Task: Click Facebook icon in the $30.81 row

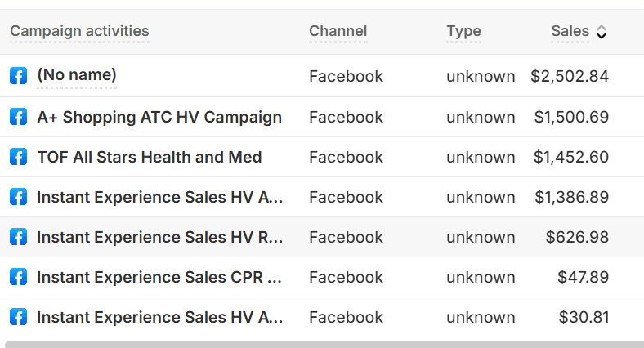Action: [x=18, y=317]
